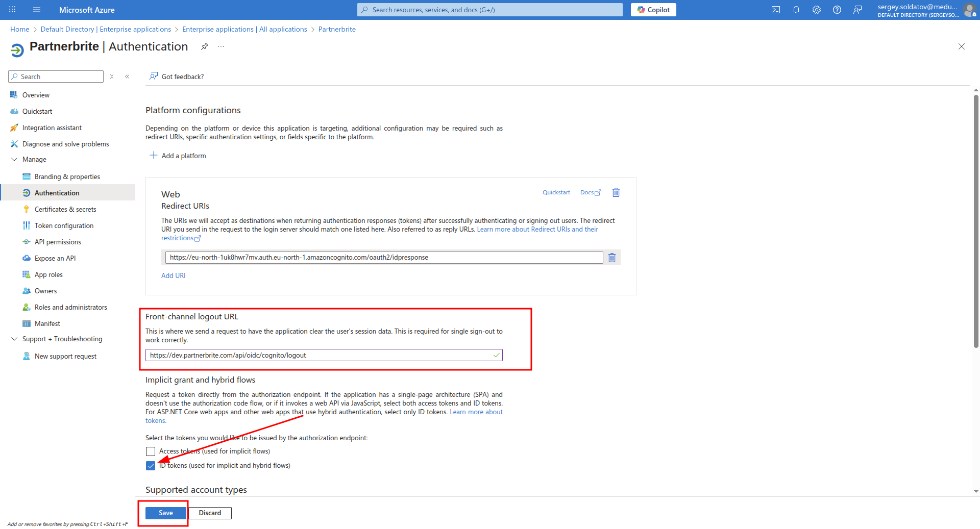Open the Web platform Docs link
980x529 pixels.
591,192
